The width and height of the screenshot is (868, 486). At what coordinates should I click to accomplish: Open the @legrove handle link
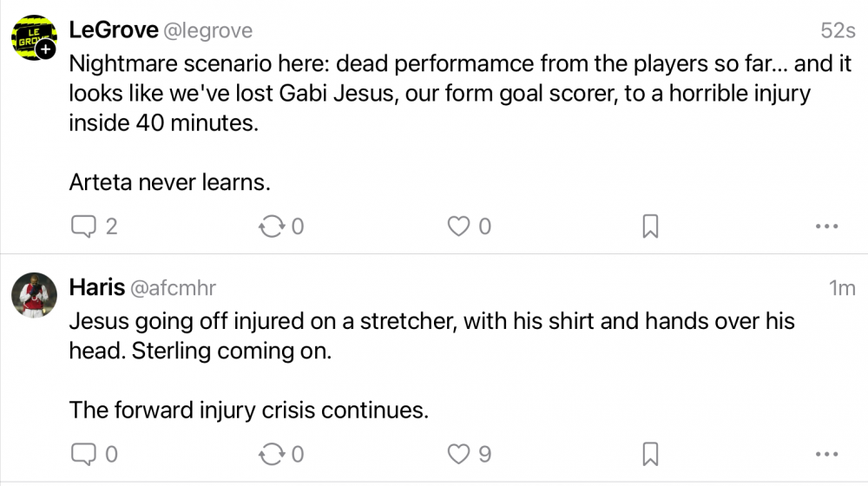click(208, 31)
